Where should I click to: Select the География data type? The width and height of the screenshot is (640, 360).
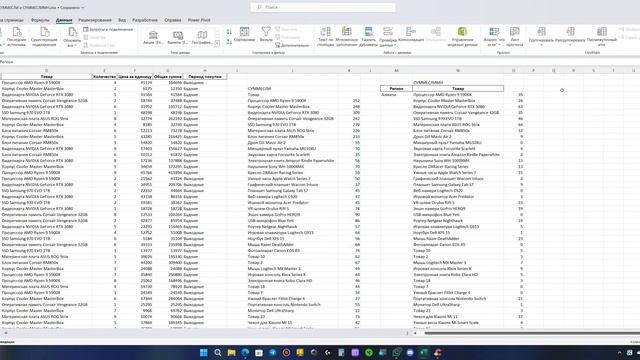click(x=202, y=37)
